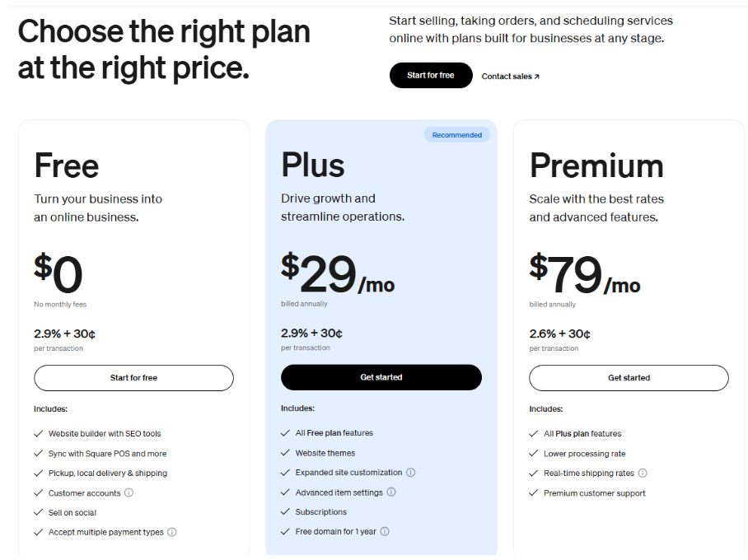
Task: Click Get started on the Premium plan
Action: click(x=629, y=378)
